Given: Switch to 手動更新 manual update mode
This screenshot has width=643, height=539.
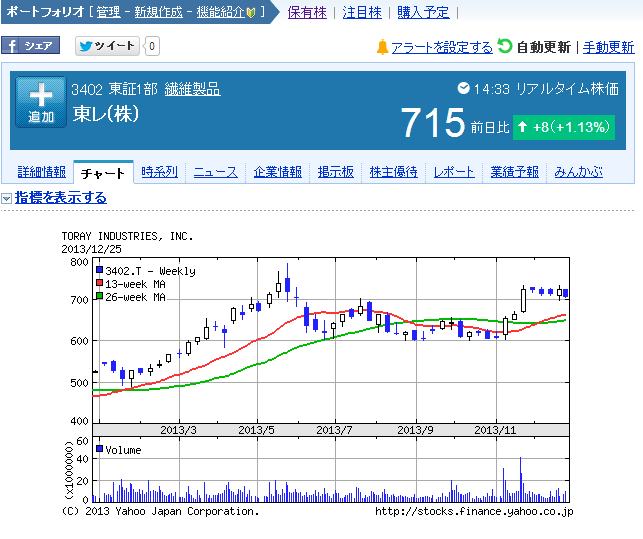Looking at the screenshot, I should pos(608,47).
